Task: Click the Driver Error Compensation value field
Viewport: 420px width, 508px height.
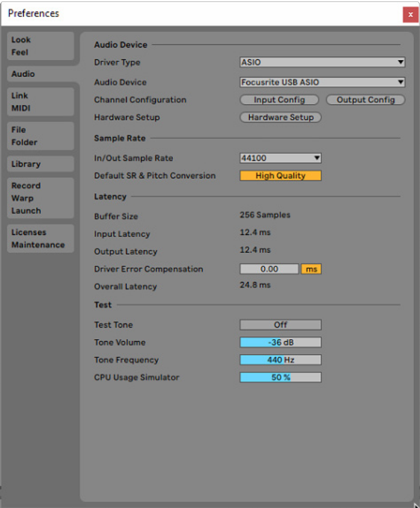Action: 269,269
